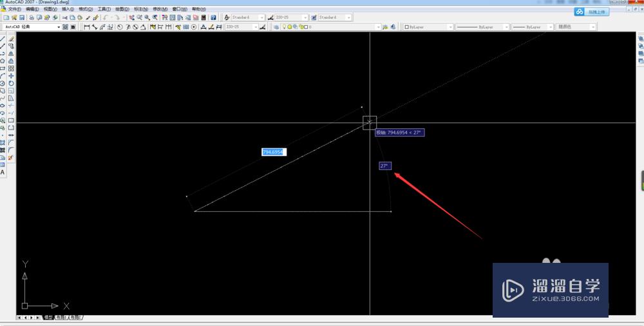Screen dimensions: 644x326
Task: Open the layer list dropdown
Action: (x=330, y=26)
